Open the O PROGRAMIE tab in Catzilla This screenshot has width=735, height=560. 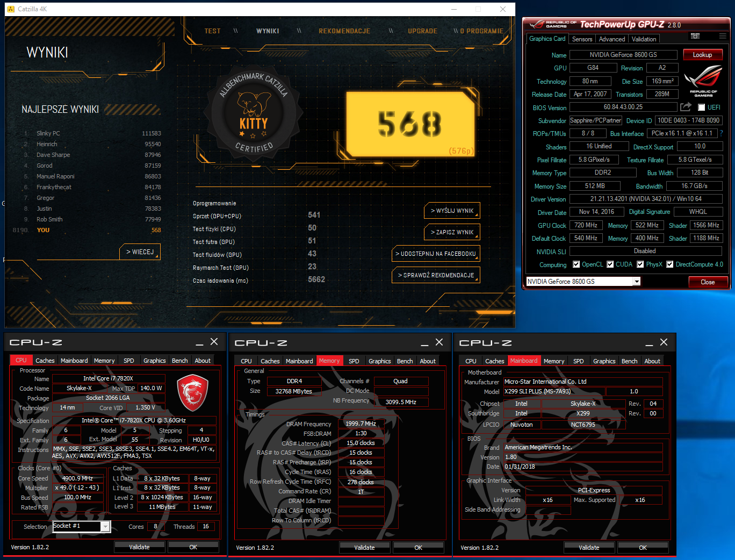[481, 31]
